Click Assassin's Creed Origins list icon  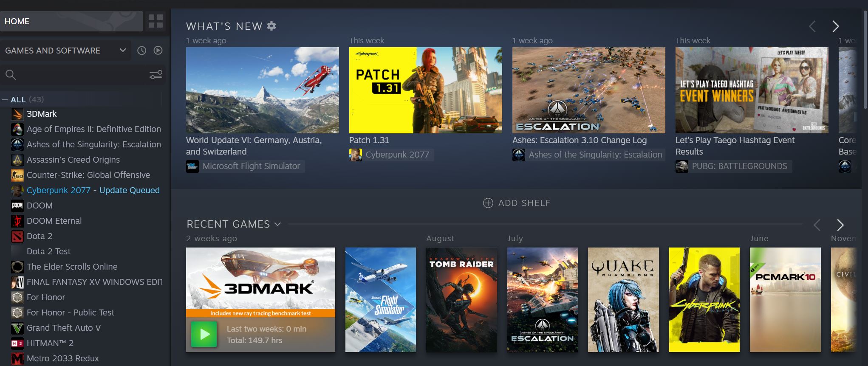17,160
